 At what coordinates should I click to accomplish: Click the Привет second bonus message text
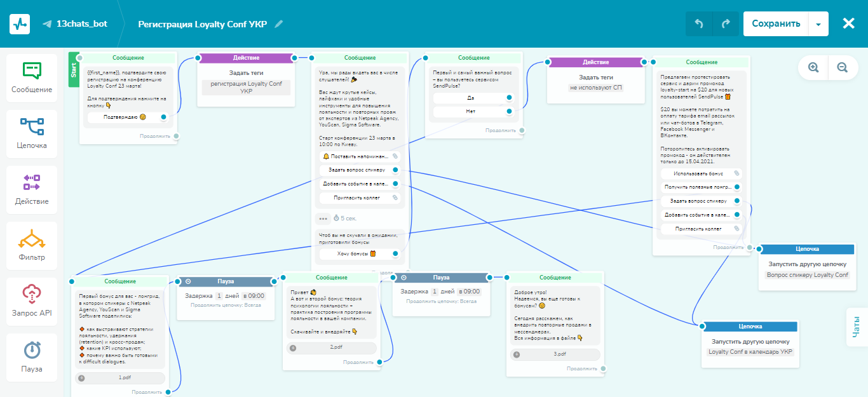(x=330, y=311)
